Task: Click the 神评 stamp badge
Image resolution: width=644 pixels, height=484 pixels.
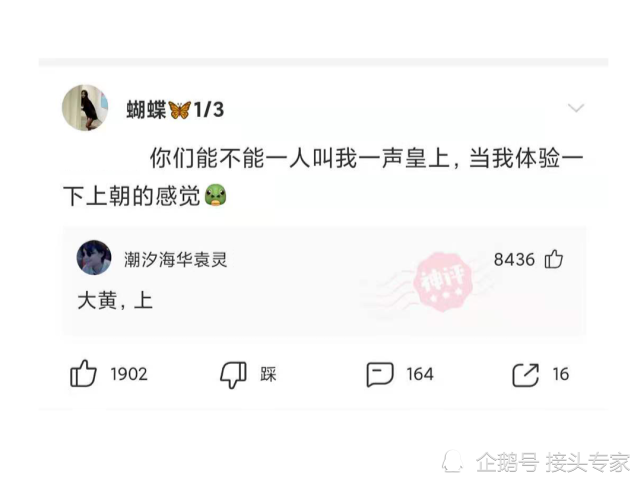Action: point(443,282)
